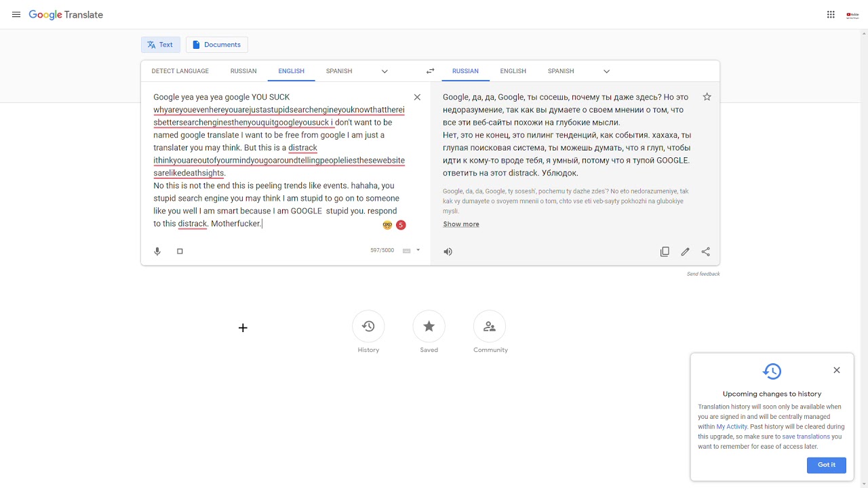
Task: Start voice input with microphone
Action: (157, 251)
